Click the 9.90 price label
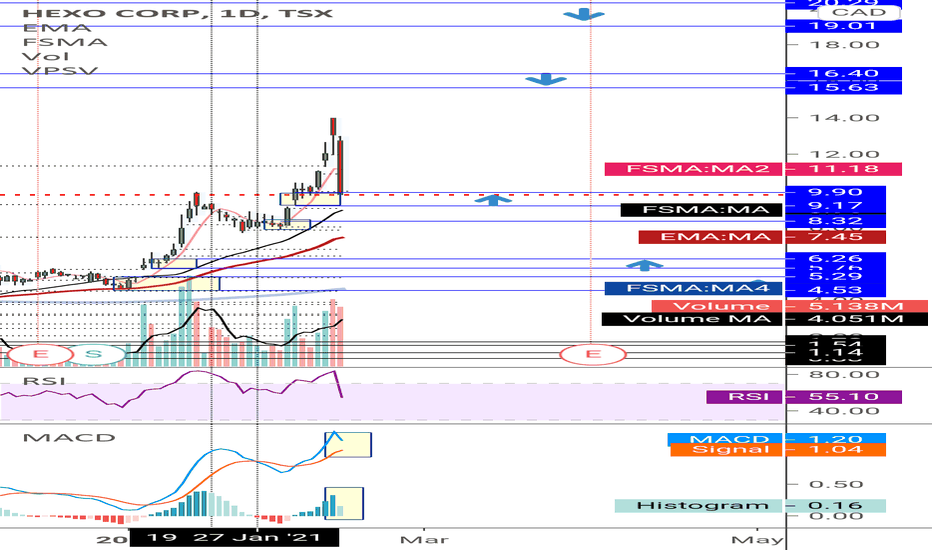Screen dimensions: 932x550 pyautogui.click(x=836, y=193)
